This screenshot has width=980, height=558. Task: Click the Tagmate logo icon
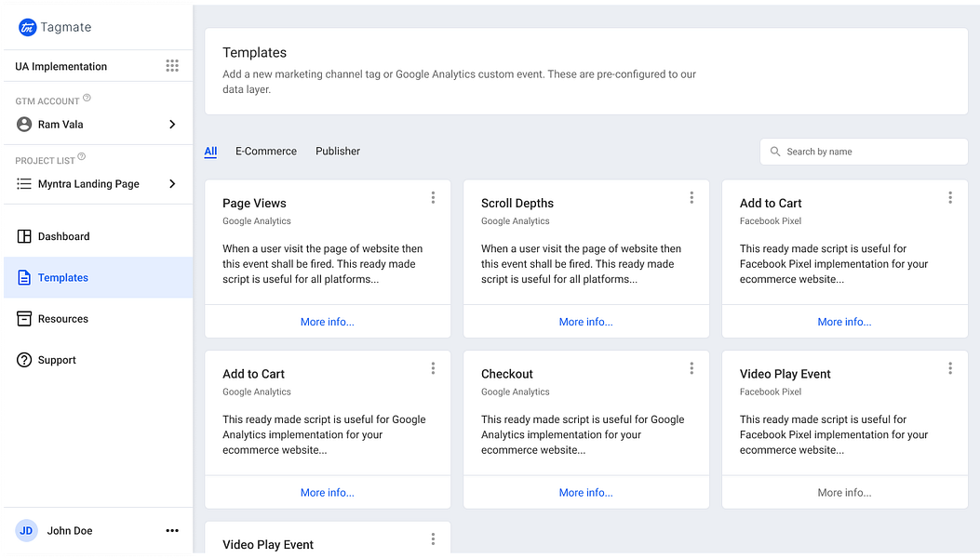[x=28, y=27]
